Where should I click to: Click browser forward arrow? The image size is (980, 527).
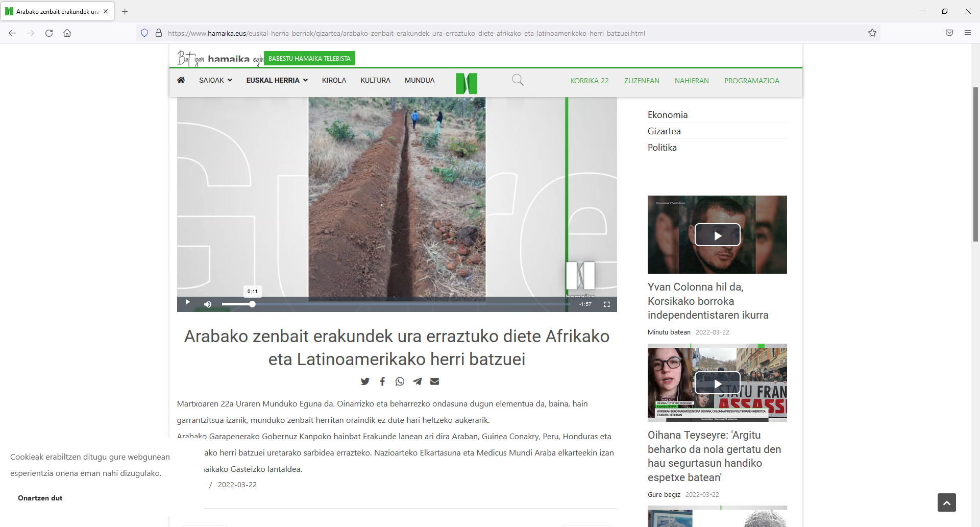coord(31,33)
